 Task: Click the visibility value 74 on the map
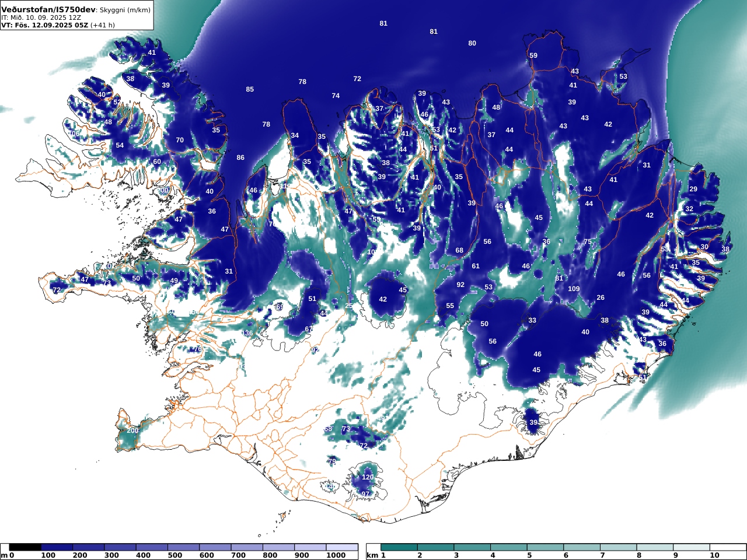(x=336, y=96)
